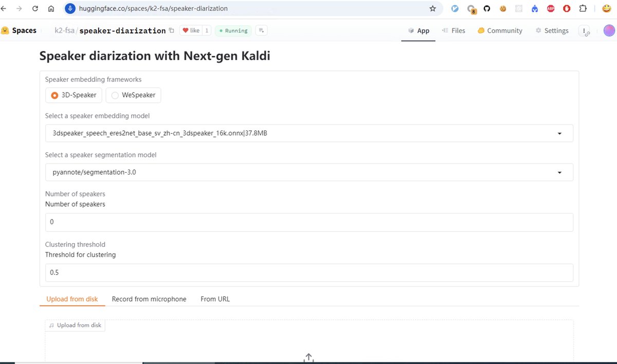
Task: Click the 'Speaker embedding frameworks' label
Action: pos(93,79)
